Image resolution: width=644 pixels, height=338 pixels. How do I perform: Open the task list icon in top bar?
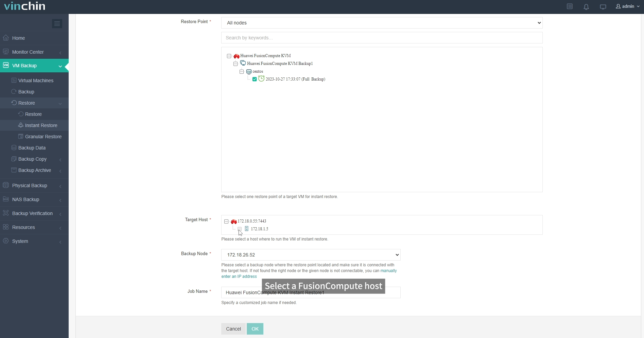(x=570, y=6)
